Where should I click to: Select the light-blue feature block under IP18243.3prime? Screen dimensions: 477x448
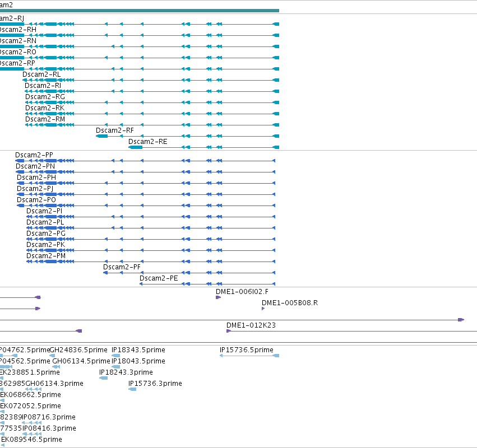coord(104,379)
